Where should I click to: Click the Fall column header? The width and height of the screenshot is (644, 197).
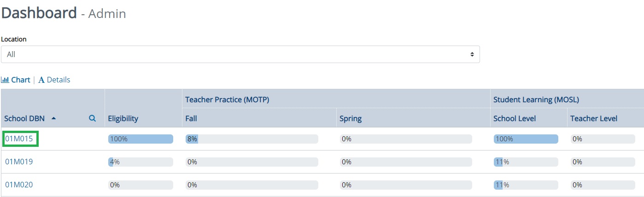pos(191,118)
